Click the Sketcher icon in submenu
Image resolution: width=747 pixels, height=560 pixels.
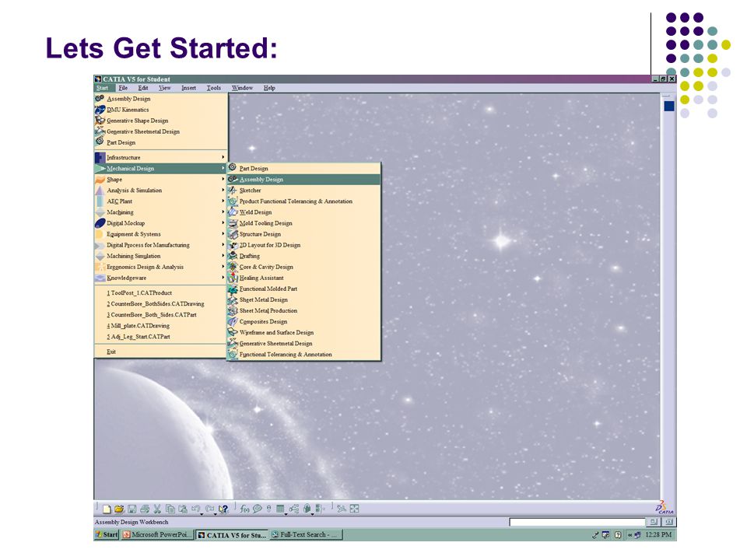click(233, 190)
